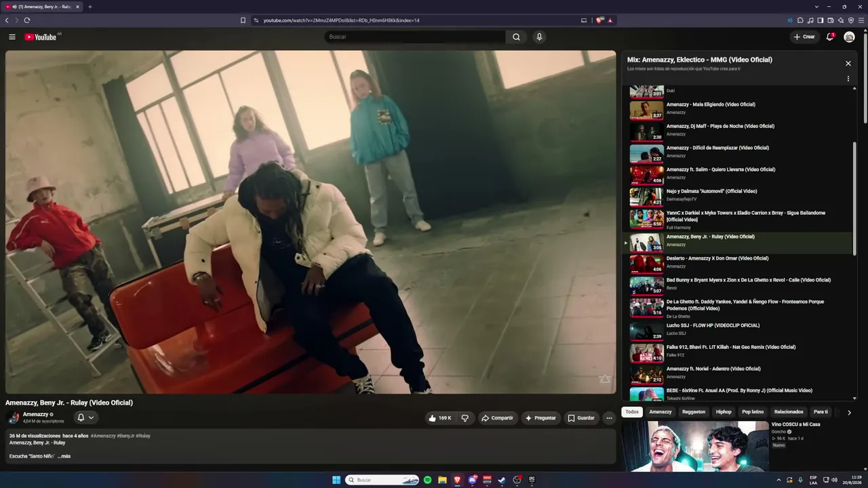Open Spotify from the taskbar
Screen dimensions: 868x488
click(x=427, y=480)
